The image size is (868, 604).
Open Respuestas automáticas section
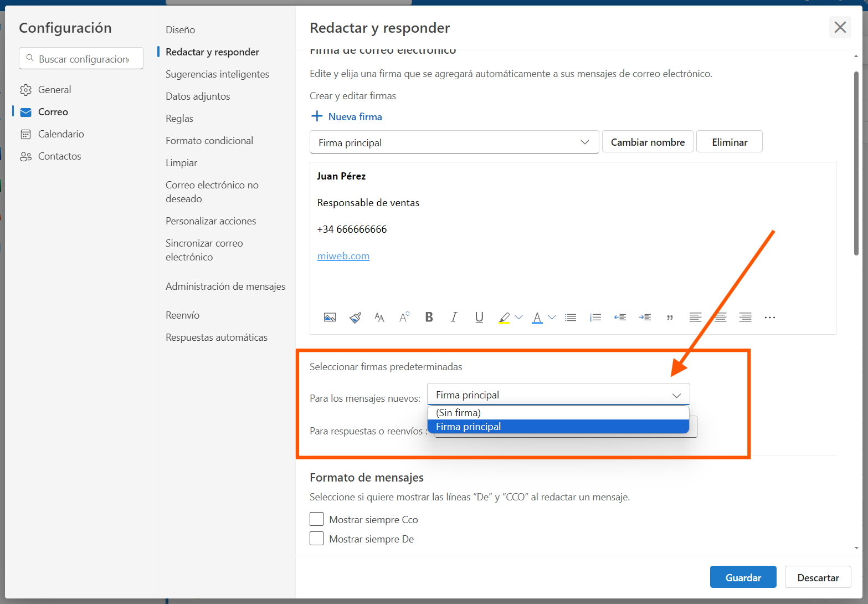tap(217, 337)
